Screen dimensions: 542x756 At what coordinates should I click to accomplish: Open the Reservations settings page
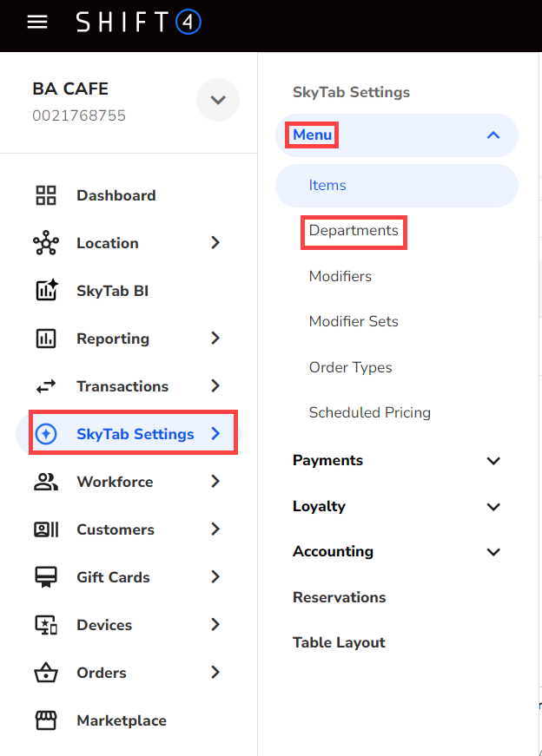click(x=339, y=597)
